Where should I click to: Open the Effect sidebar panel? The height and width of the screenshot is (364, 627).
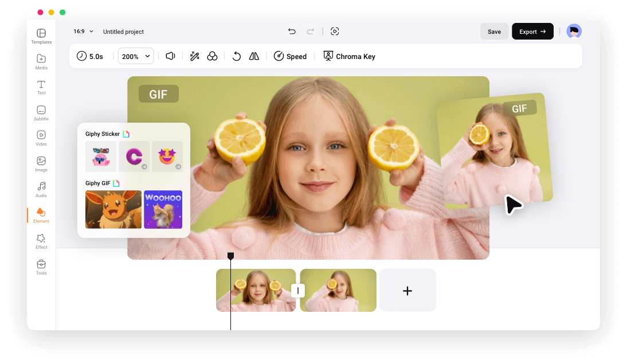pos(41,241)
